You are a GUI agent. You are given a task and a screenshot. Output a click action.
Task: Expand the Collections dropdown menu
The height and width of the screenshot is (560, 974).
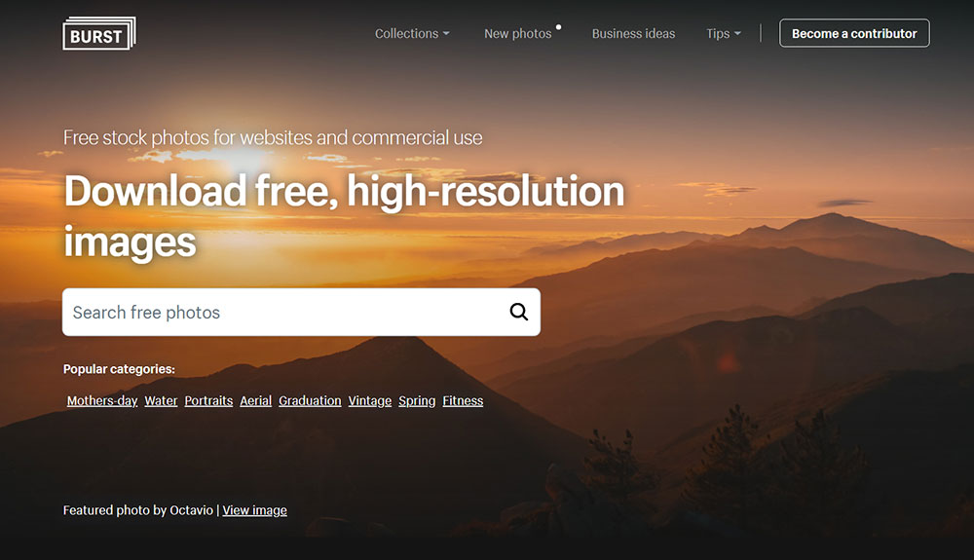pos(411,33)
